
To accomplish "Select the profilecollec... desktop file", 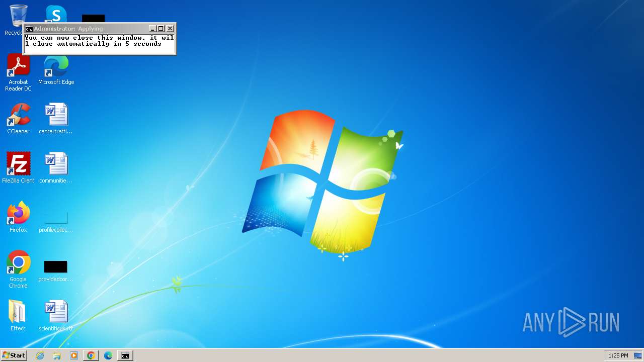I will point(56,220).
